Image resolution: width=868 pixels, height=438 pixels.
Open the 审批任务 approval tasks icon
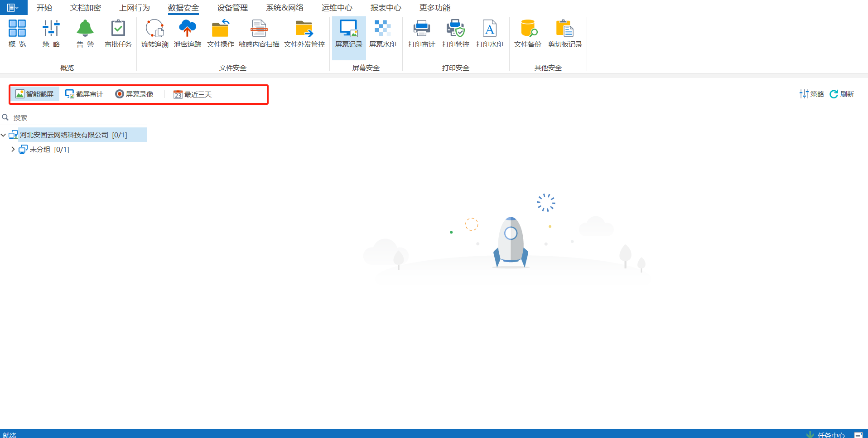[118, 34]
